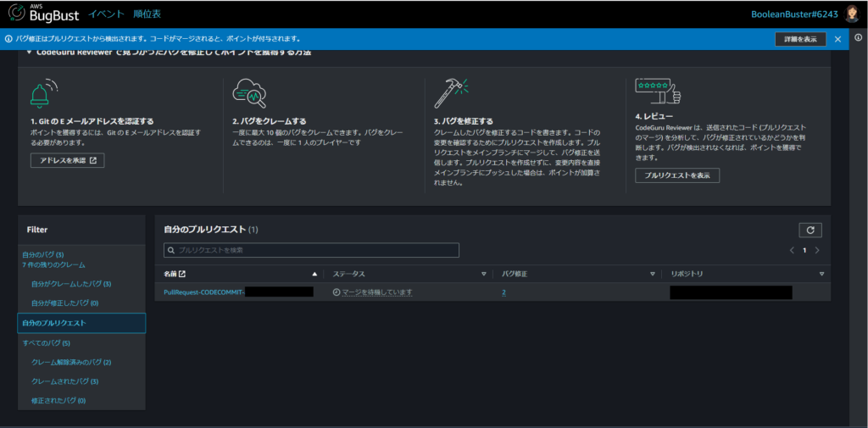Click the 自分のプルリクエスト (1) table title
The width and height of the screenshot is (868, 428).
coord(211,229)
